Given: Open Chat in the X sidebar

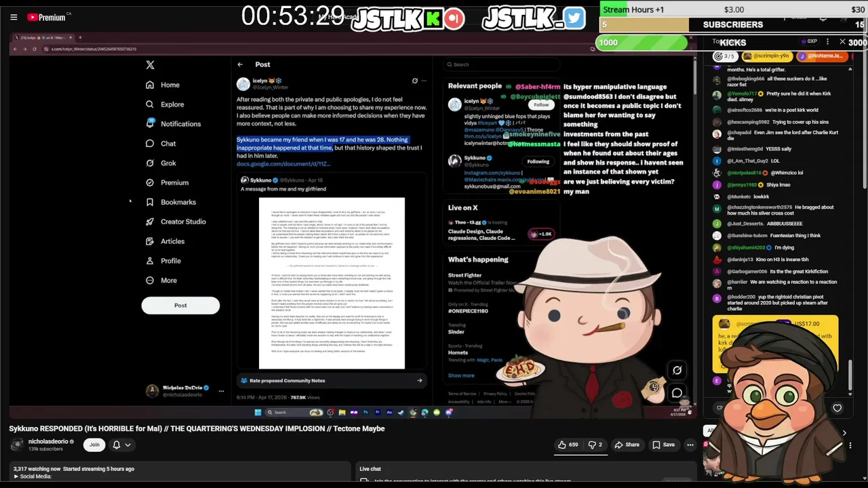Looking at the screenshot, I should [x=161, y=144].
